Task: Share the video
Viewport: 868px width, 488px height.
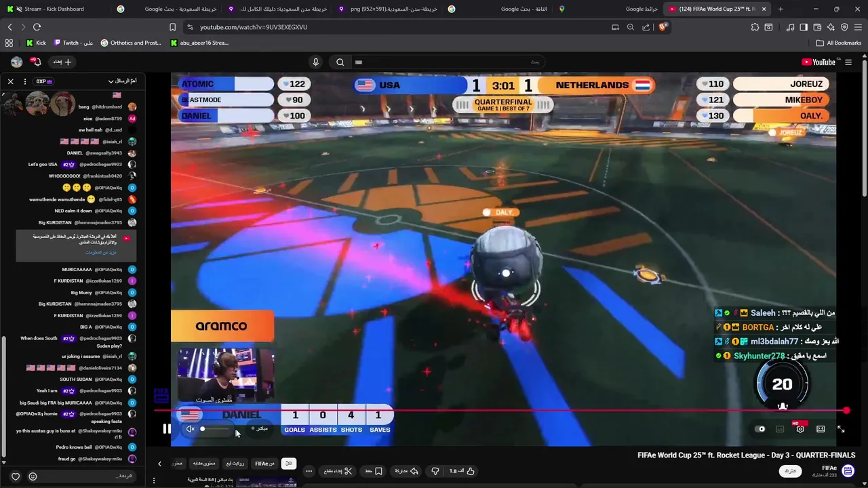Action: pyautogui.click(x=407, y=471)
